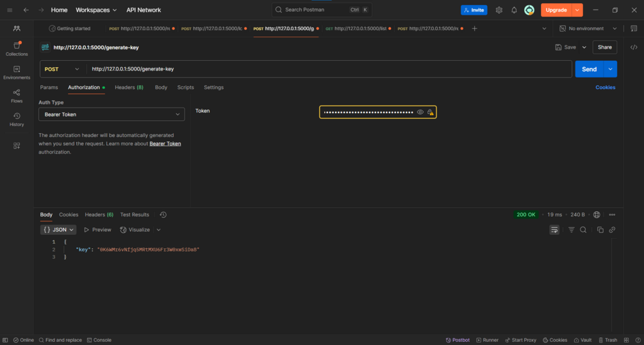
Task: Click the Invite button
Action: [474, 10]
